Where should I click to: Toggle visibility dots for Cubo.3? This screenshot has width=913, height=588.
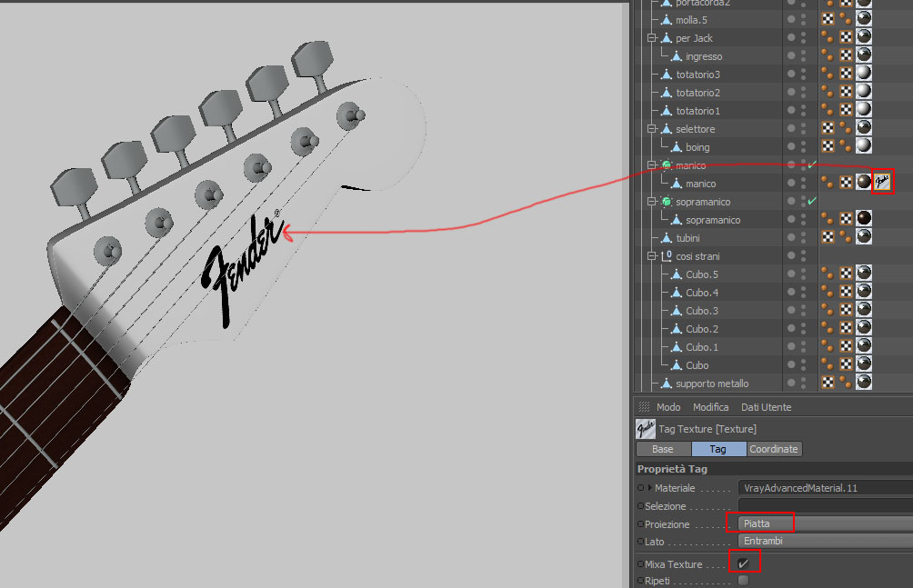coord(804,310)
